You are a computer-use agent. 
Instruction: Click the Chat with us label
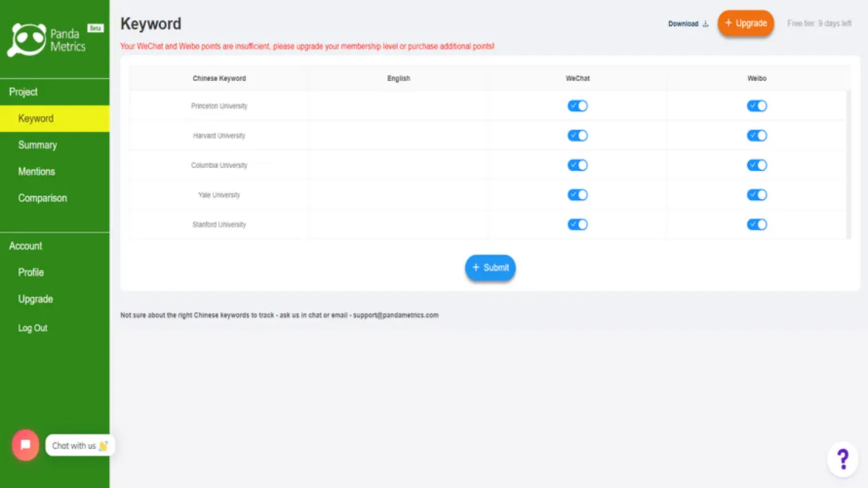pos(80,445)
